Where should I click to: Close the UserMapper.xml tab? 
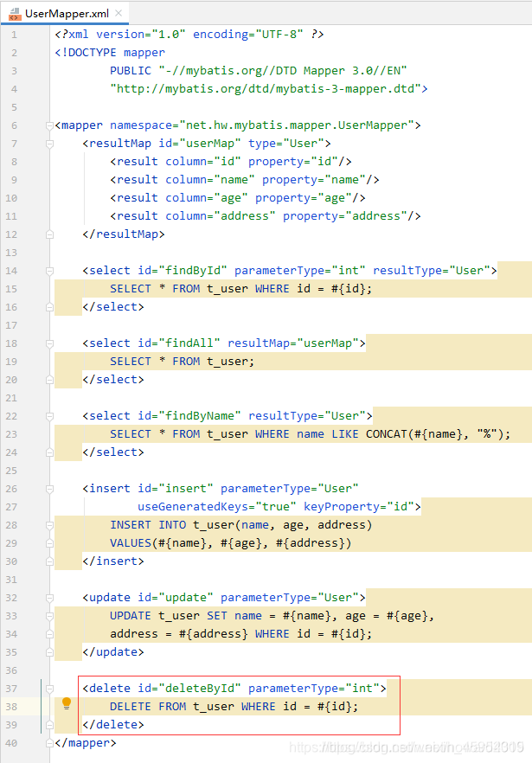click(x=119, y=14)
